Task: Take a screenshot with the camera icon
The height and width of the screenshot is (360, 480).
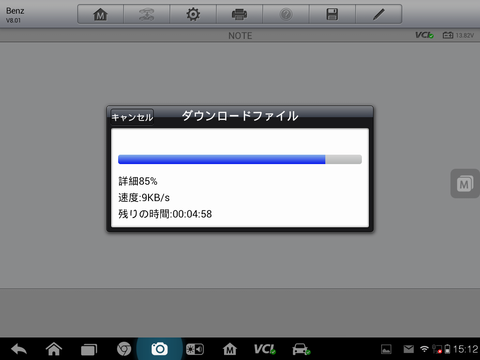Action: (x=159, y=349)
